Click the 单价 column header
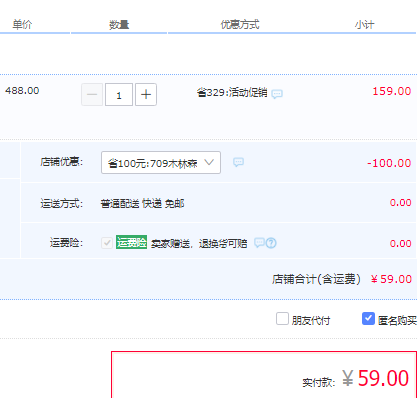The height and width of the screenshot is (398, 419). (x=22, y=24)
